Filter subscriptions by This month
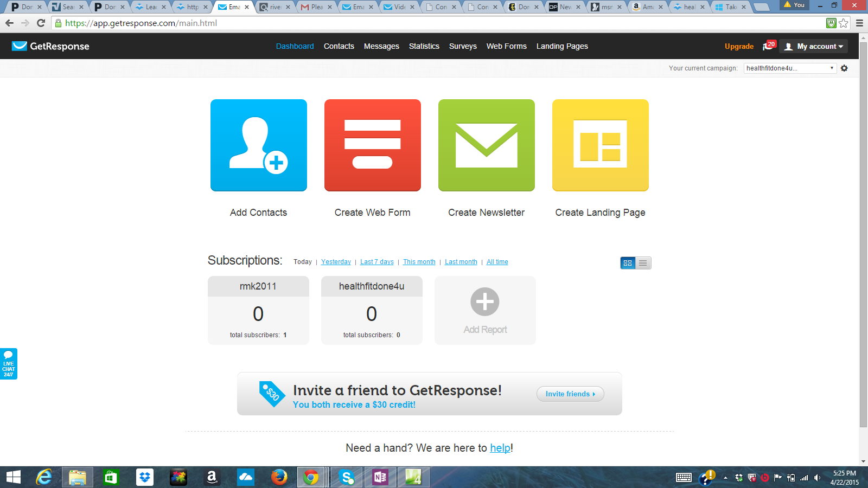 pyautogui.click(x=419, y=262)
